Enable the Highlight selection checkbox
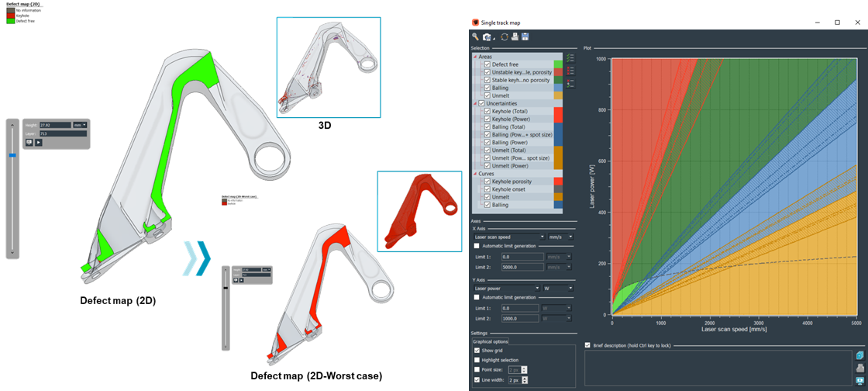The image size is (868, 391). (477, 360)
